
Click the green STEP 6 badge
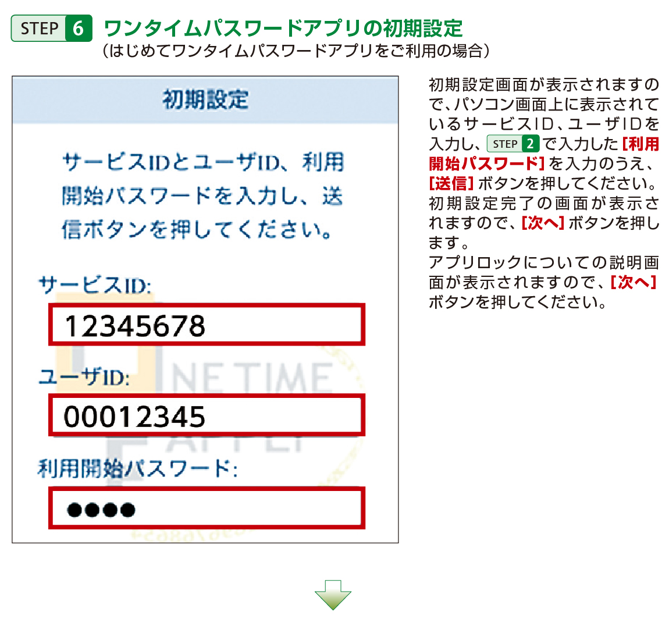pyautogui.click(x=51, y=29)
